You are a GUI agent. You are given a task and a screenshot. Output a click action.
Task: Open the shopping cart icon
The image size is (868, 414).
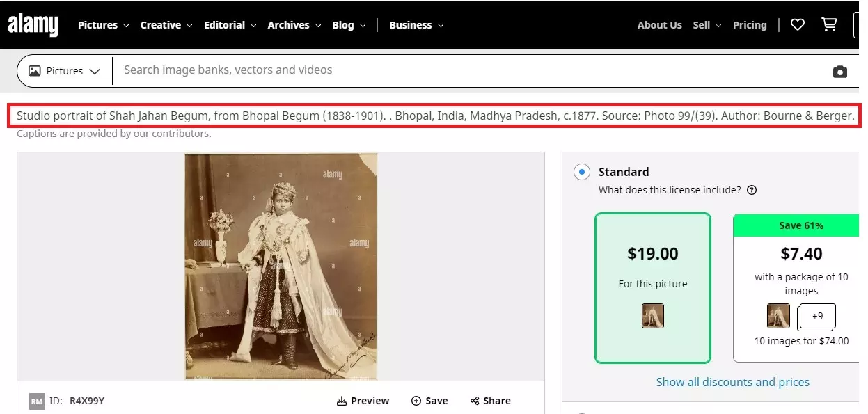tap(829, 25)
